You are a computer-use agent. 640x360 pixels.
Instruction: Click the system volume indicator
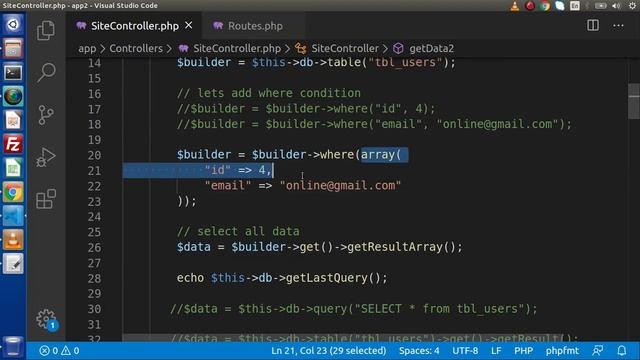[616, 6]
